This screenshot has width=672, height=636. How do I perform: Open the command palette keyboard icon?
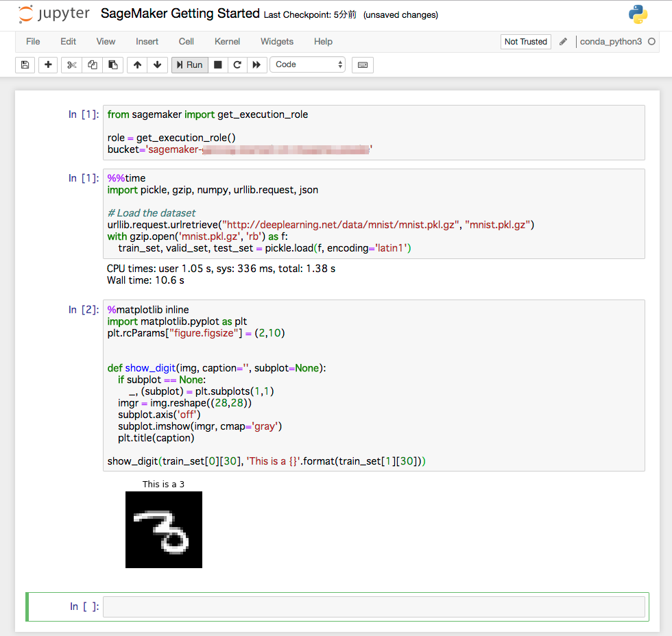363,64
